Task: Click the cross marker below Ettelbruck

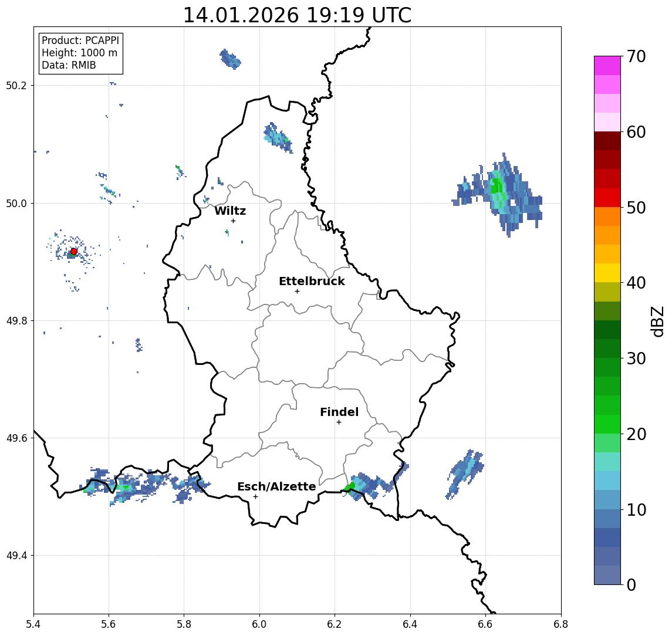Action: pyautogui.click(x=297, y=292)
